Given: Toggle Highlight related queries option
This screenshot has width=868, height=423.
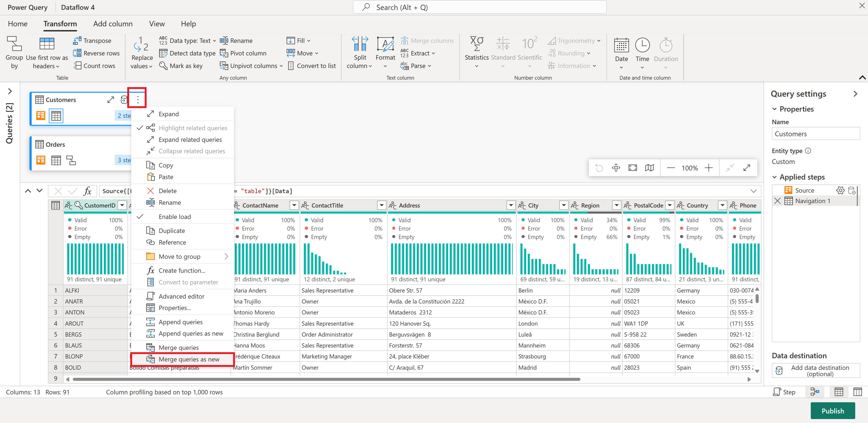Looking at the screenshot, I should point(193,128).
